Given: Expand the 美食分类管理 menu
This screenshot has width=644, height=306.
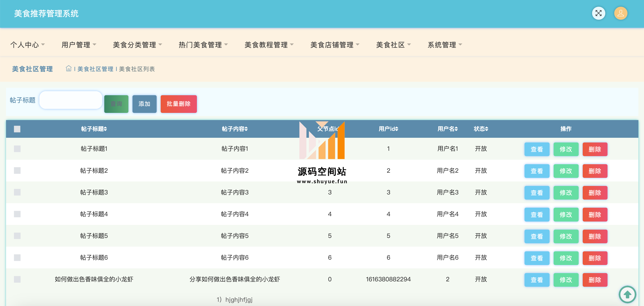Looking at the screenshot, I should [x=137, y=45].
